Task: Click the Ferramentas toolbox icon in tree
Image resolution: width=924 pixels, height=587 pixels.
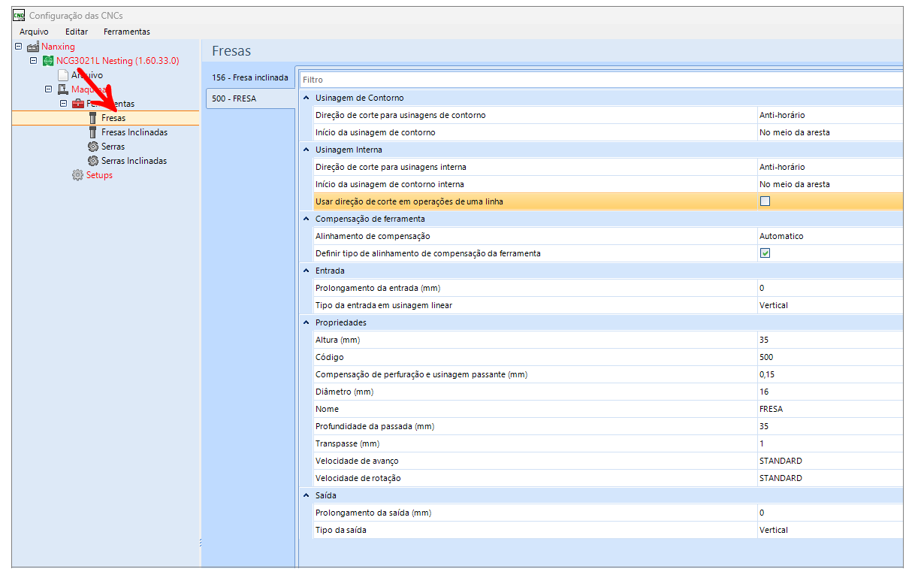Action: (78, 104)
